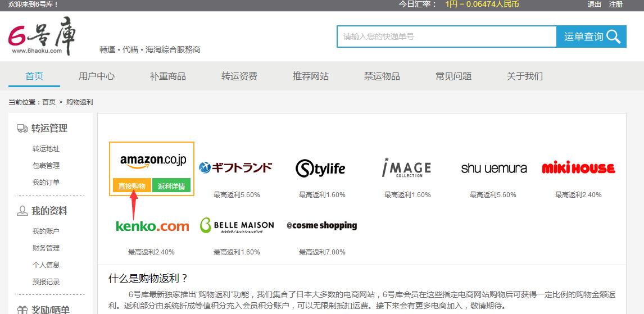Open 个人信息 in the sidebar
The image size is (644, 314).
point(46,265)
